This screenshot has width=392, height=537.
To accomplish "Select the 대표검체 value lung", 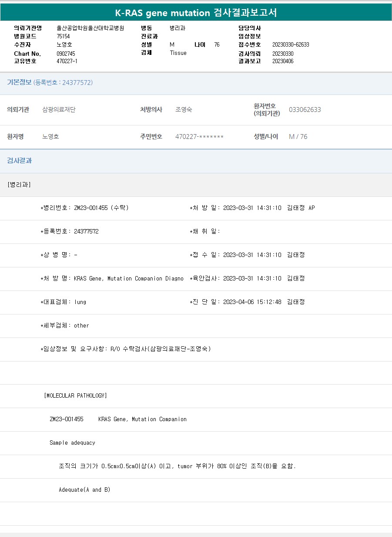I will point(80,302).
